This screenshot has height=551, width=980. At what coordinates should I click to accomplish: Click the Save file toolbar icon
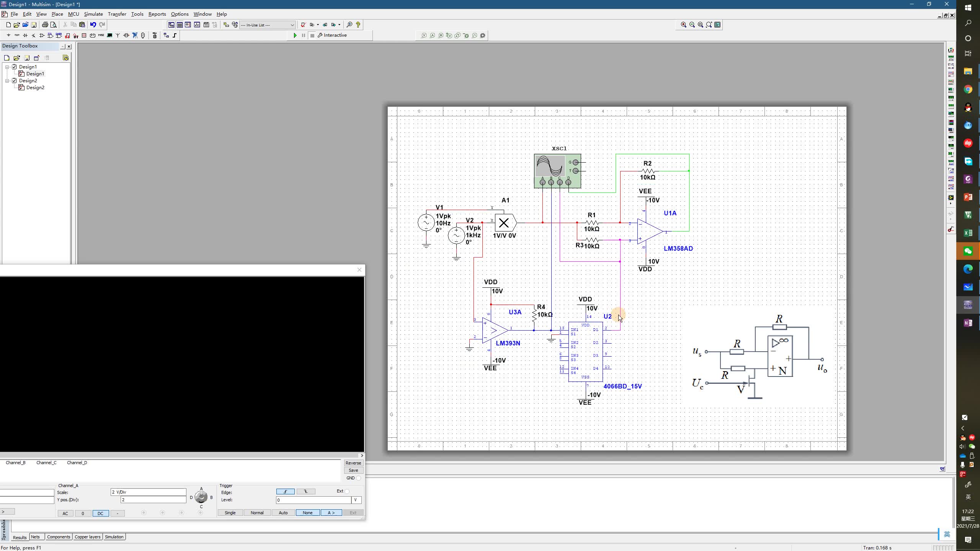[34, 25]
